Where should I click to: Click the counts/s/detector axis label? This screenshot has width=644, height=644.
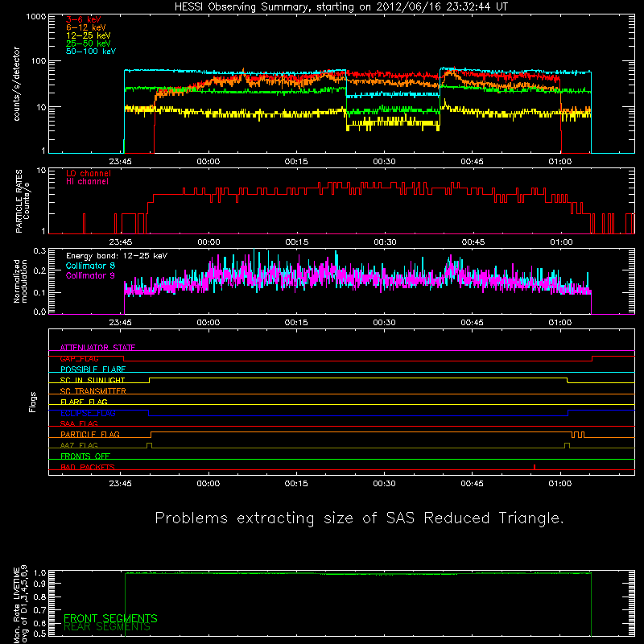pyautogui.click(x=17, y=84)
